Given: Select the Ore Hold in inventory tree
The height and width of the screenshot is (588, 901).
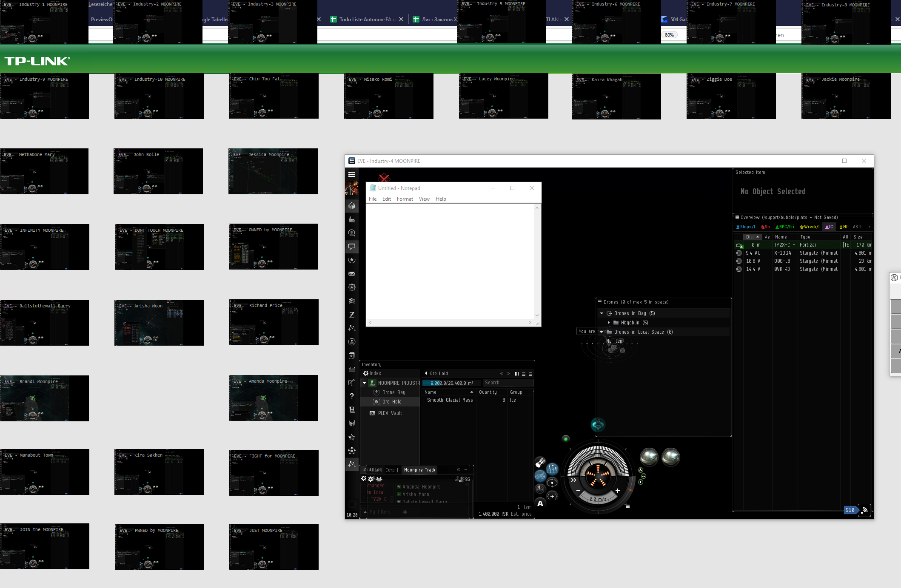Looking at the screenshot, I should (391, 402).
